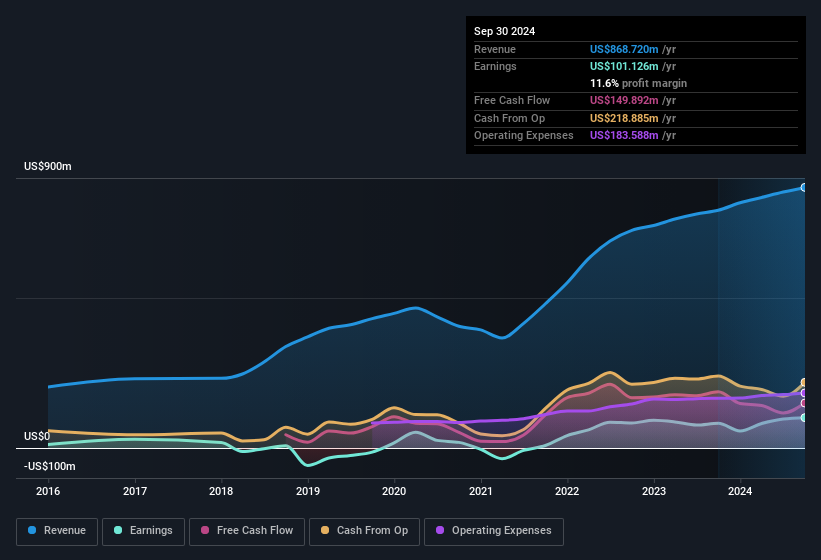Click the orange Cash From Op endpoint marker
Image resolution: width=821 pixels, height=560 pixels.
[803, 383]
